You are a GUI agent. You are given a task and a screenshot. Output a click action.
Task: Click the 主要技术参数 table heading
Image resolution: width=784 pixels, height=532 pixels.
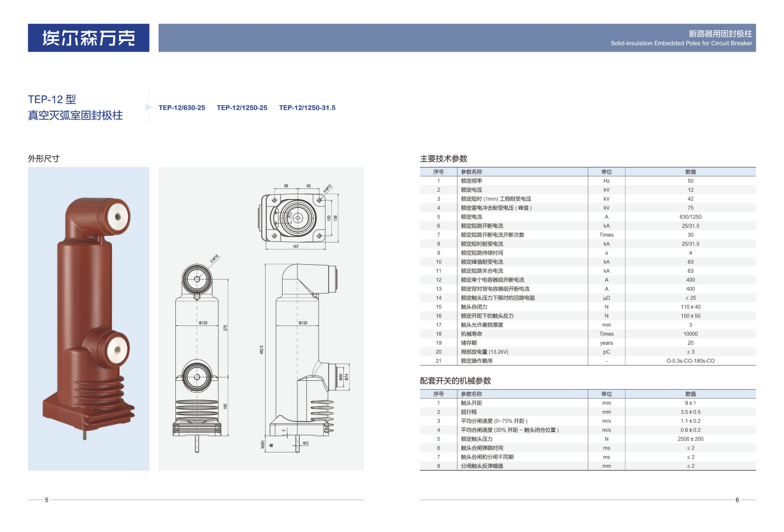pyautogui.click(x=444, y=159)
